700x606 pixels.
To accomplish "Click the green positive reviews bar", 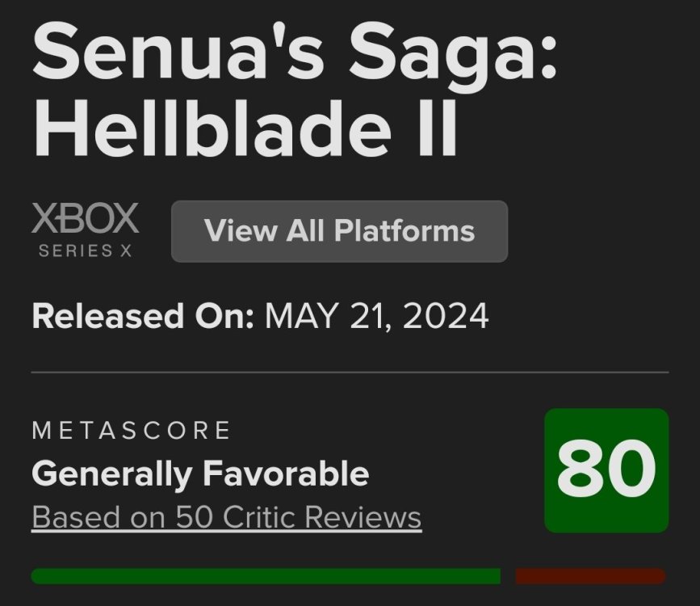I will 265,576.
